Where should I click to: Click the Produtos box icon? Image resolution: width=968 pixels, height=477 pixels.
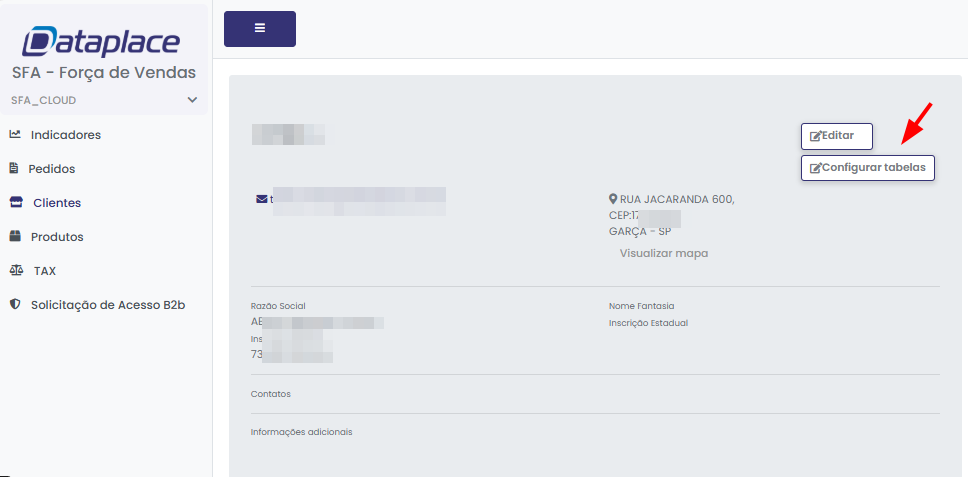pos(15,237)
